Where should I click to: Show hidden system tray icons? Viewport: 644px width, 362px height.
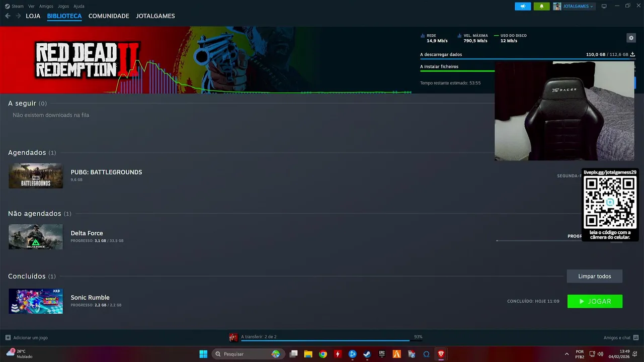[x=567, y=354]
